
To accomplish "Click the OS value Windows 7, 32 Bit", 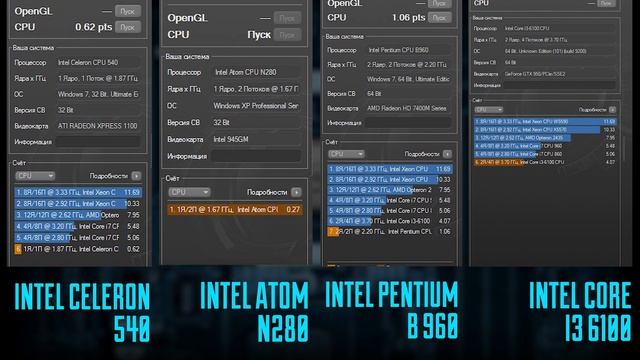I will pos(98,94).
